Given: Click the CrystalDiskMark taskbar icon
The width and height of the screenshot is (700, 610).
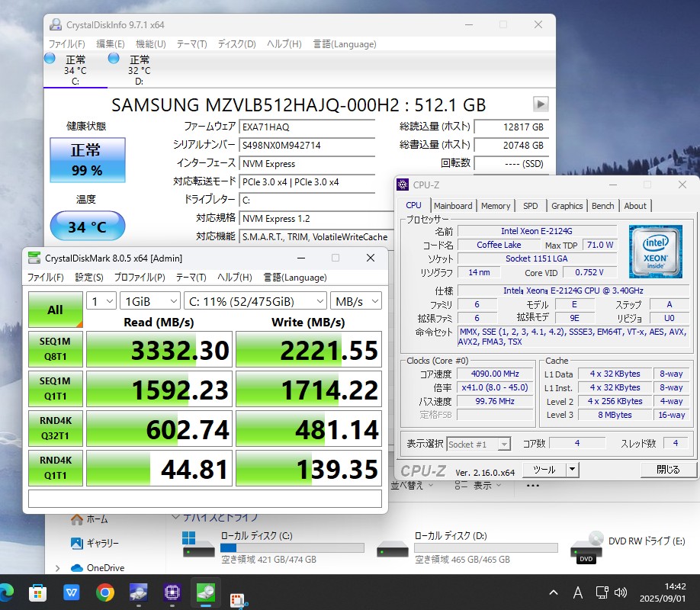Looking at the screenshot, I should coord(206,592).
